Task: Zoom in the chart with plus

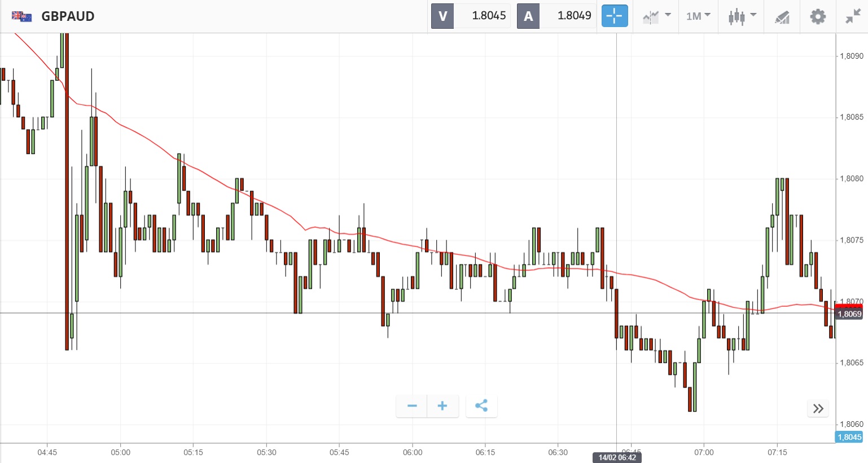Action: (x=442, y=406)
